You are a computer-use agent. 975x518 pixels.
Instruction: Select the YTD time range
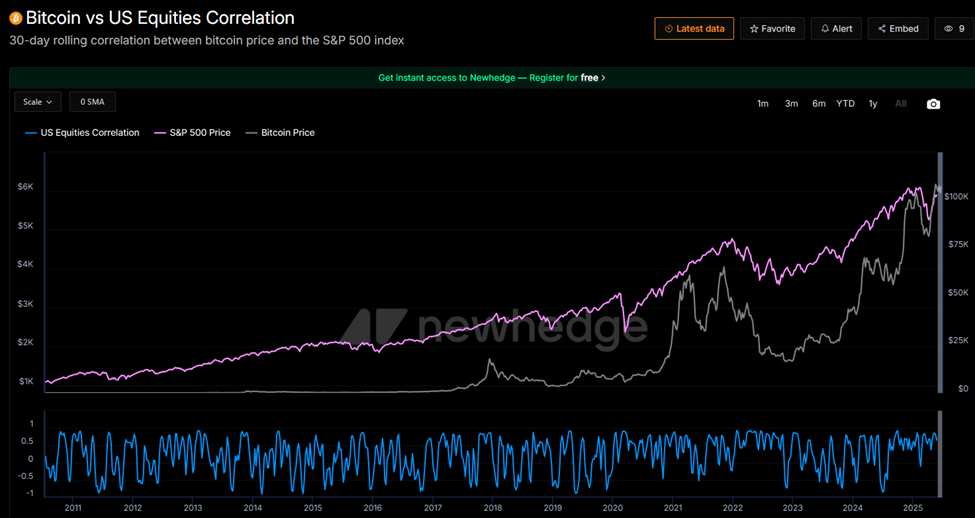845,104
